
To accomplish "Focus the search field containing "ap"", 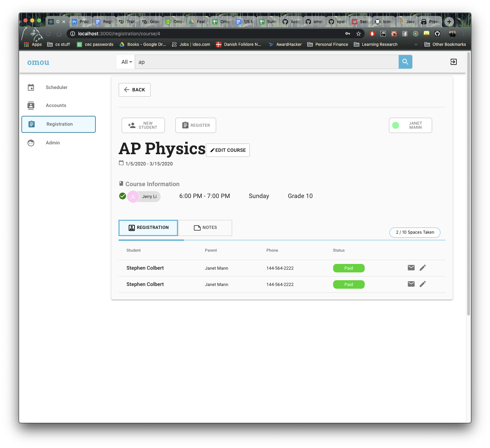I will 267,62.
